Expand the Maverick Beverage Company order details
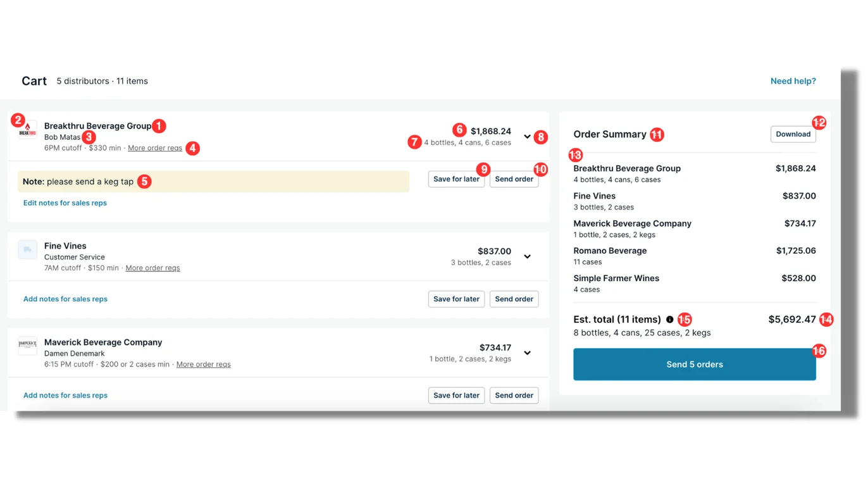The image size is (868, 488). pyautogui.click(x=527, y=353)
